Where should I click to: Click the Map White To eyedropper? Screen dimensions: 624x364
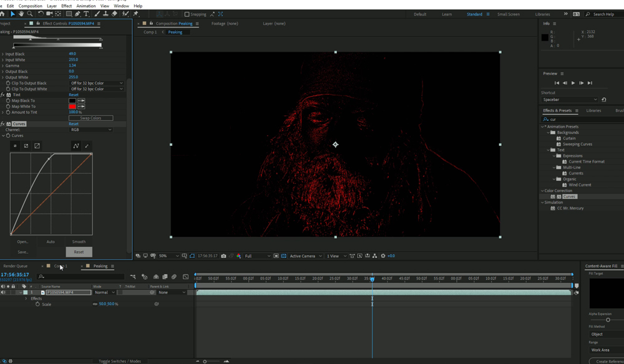pyautogui.click(x=81, y=107)
